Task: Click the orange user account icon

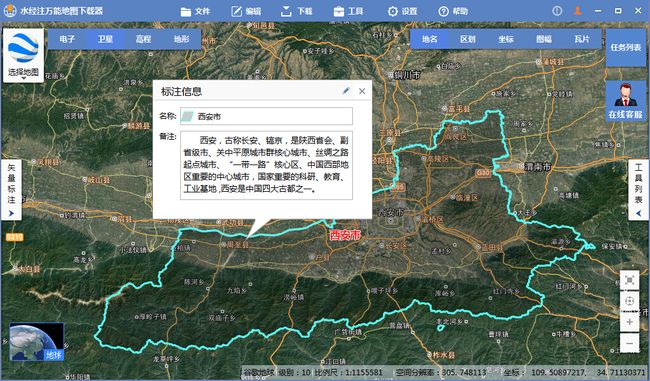Action: click(x=578, y=11)
